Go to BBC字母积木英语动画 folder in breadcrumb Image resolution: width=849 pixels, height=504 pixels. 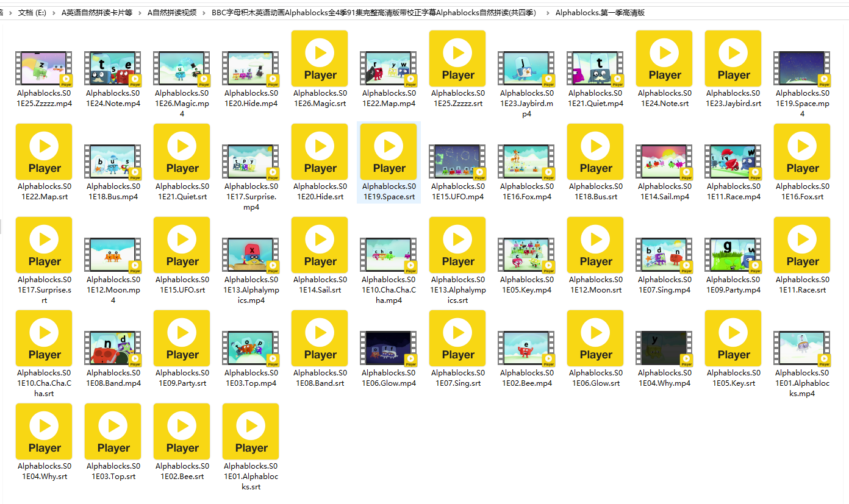(x=374, y=12)
